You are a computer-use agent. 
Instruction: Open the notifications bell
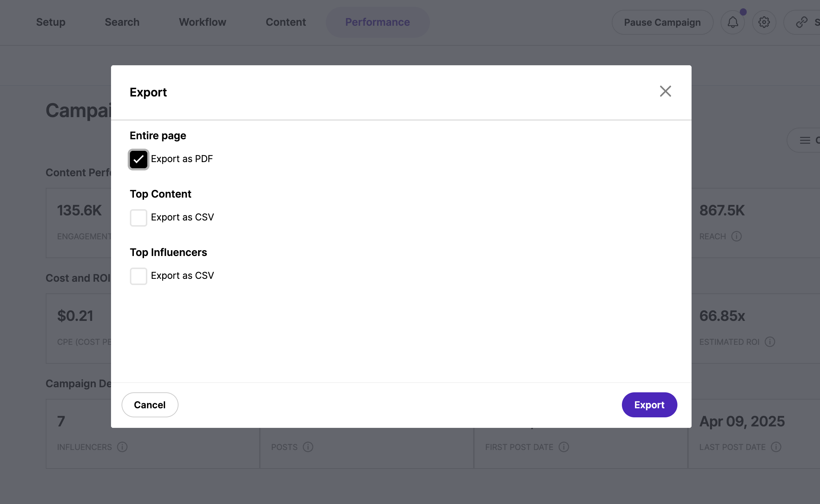pos(733,22)
